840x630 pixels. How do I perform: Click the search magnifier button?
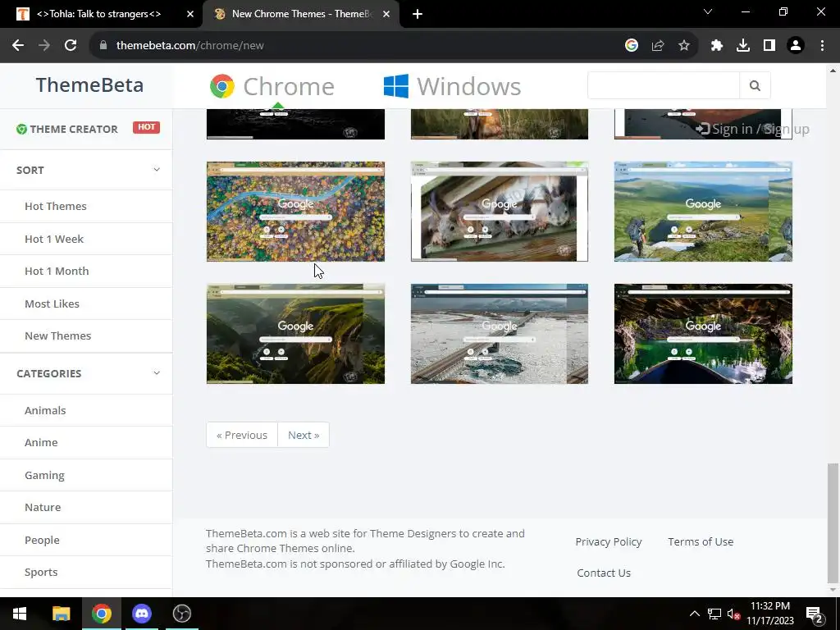[x=755, y=85]
